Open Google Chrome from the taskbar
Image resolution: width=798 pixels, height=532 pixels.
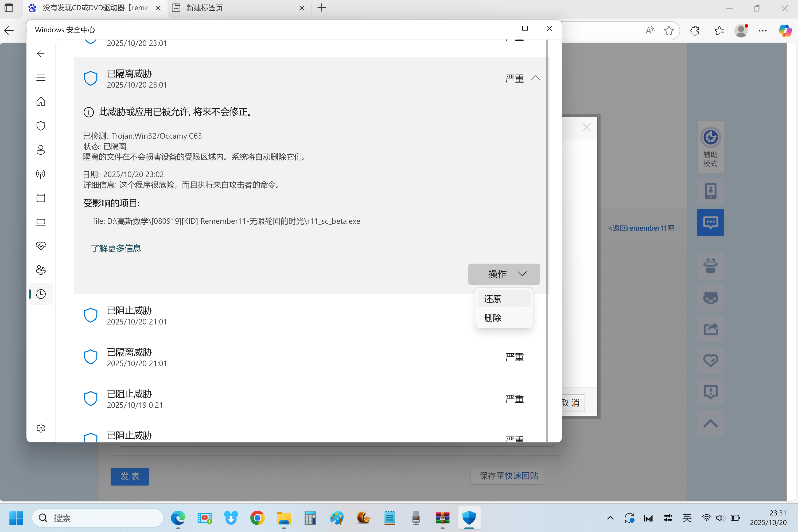[257, 518]
